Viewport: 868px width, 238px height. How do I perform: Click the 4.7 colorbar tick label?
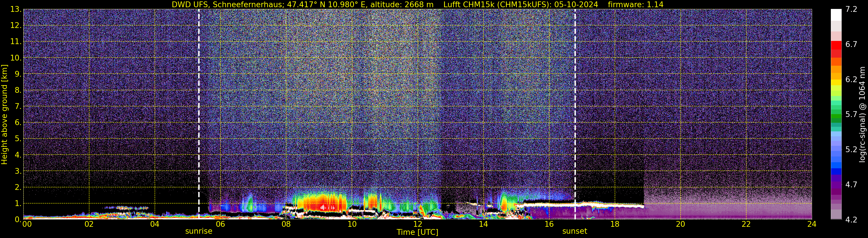851,184
